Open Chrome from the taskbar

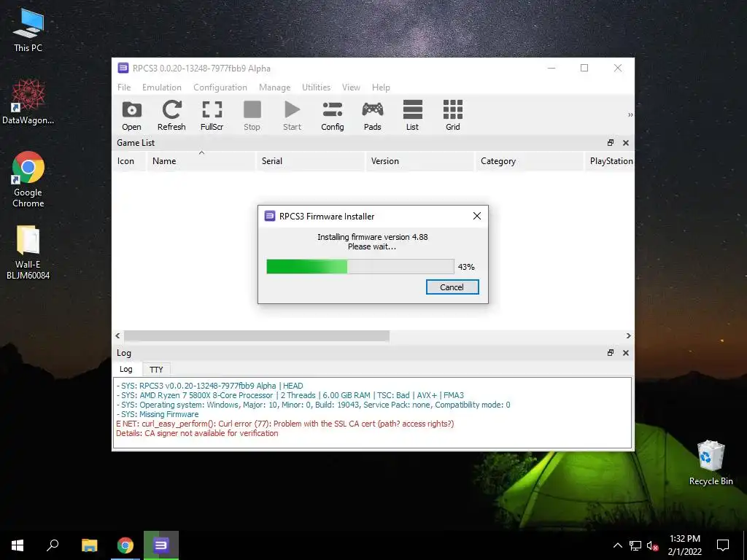(x=125, y=545)
